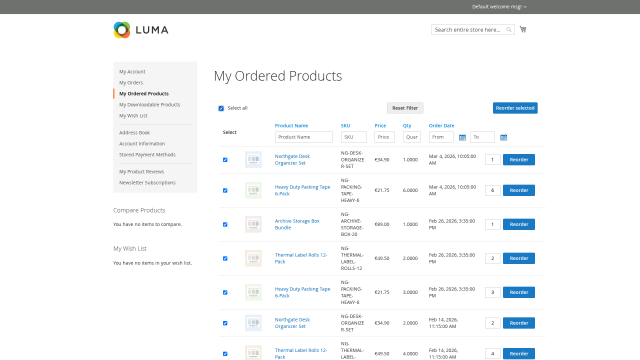The width and height of the screenshot is (640, 360).
Task: Uncheck Thermal Label Rolls row (Feb 26)
Action: tap(225, 258)
